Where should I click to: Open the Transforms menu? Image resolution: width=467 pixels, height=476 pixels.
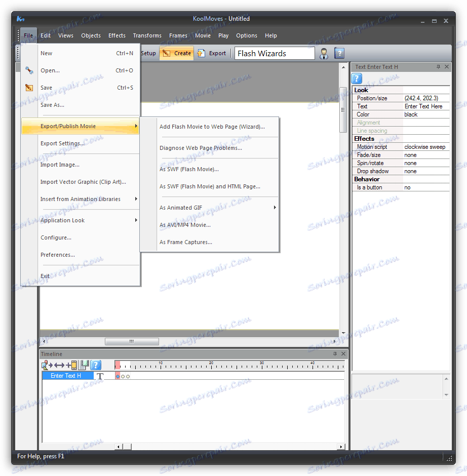click(147, 35)
